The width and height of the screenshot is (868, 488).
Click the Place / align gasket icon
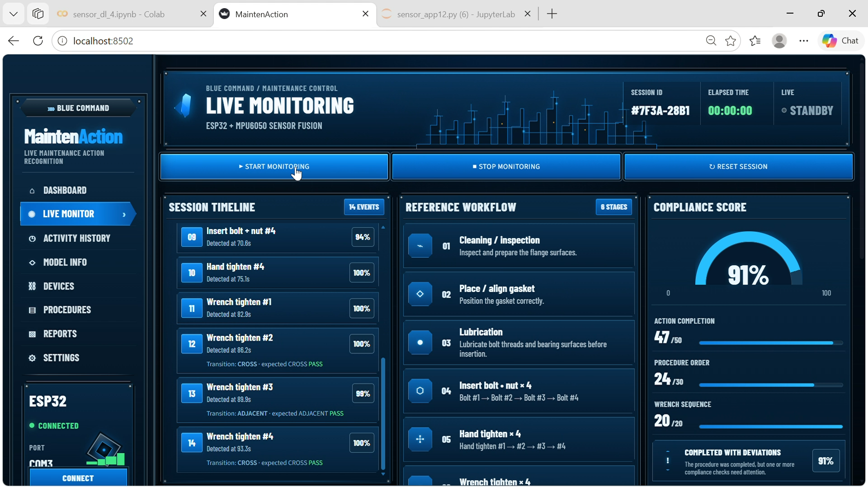point(420,294)
